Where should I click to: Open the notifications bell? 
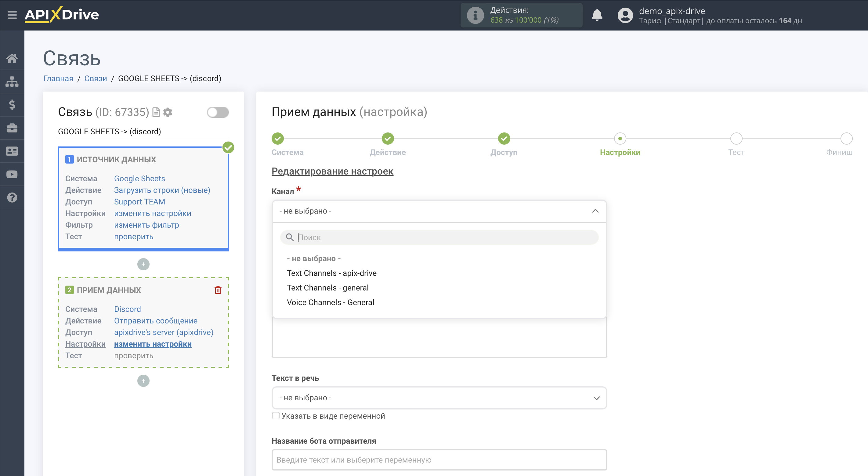pyautogui.click(x=597, y=15)
